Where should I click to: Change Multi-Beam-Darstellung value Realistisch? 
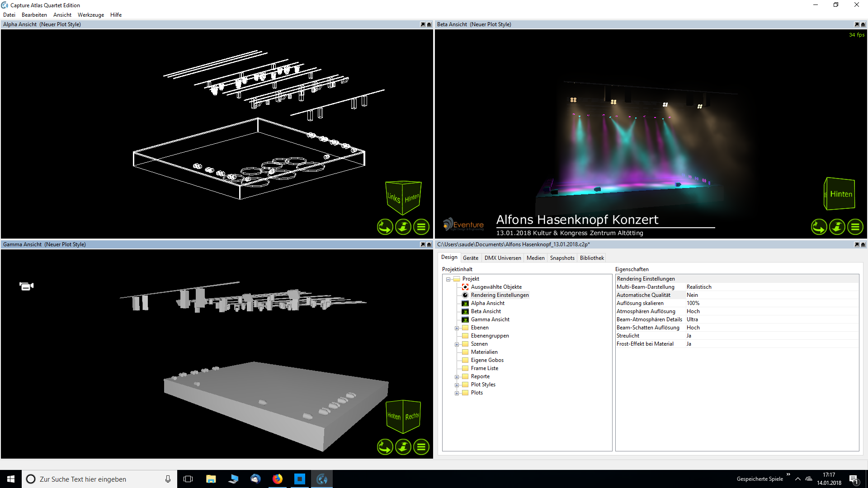point(699,287)
